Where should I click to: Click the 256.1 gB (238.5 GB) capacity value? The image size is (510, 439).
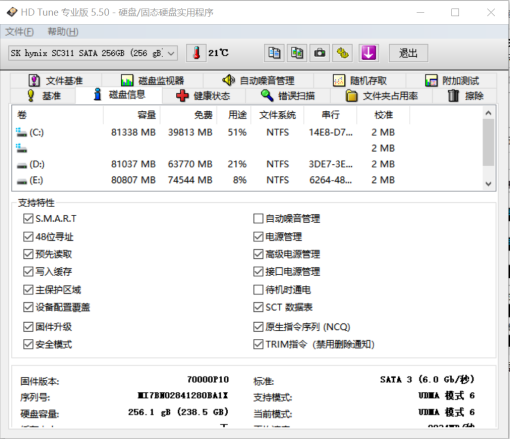click(178, 412)
